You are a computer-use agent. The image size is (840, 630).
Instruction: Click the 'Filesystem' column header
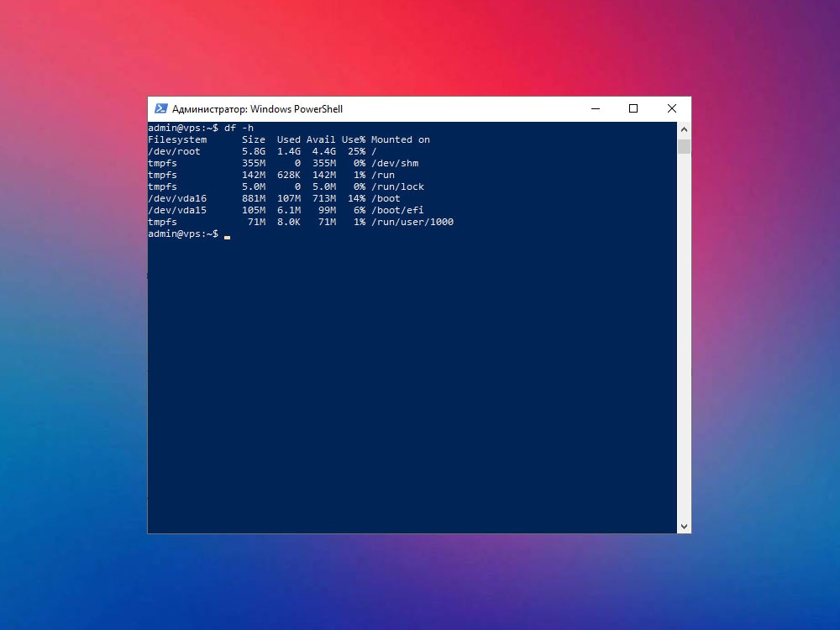point(177,139)
